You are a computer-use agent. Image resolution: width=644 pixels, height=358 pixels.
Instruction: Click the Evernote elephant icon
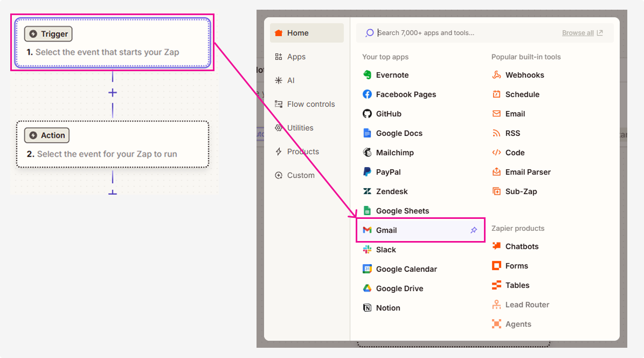coord(367,75)
